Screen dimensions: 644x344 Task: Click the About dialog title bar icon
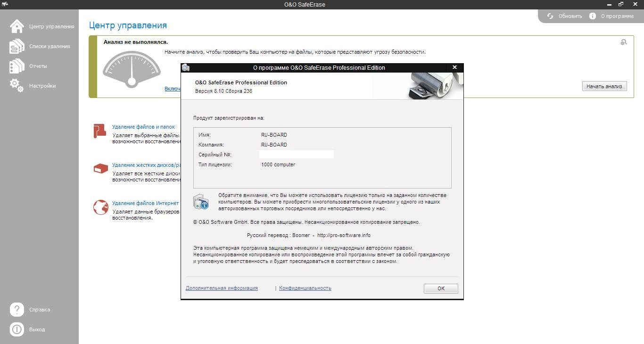(x=186, y=68)
